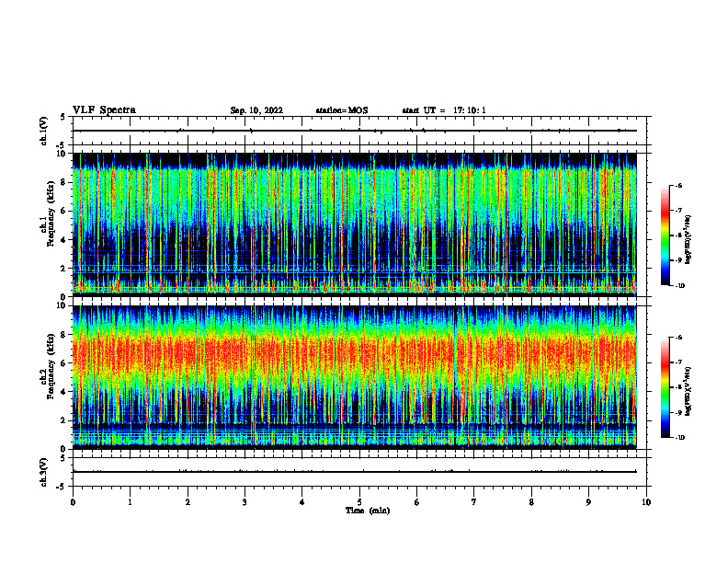Screen dimensions: 728x563
Task: Click time axis tick label "6"
Action: (417, 502)
